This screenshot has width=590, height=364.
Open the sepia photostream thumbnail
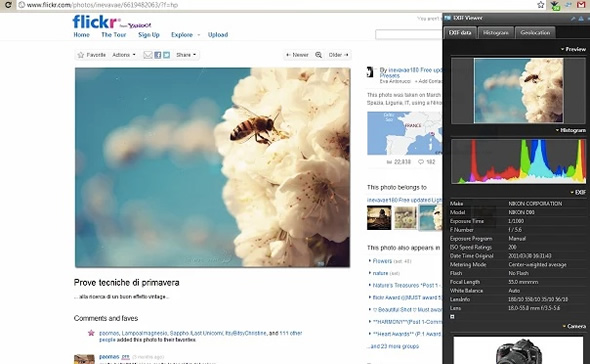click(379, 218)
